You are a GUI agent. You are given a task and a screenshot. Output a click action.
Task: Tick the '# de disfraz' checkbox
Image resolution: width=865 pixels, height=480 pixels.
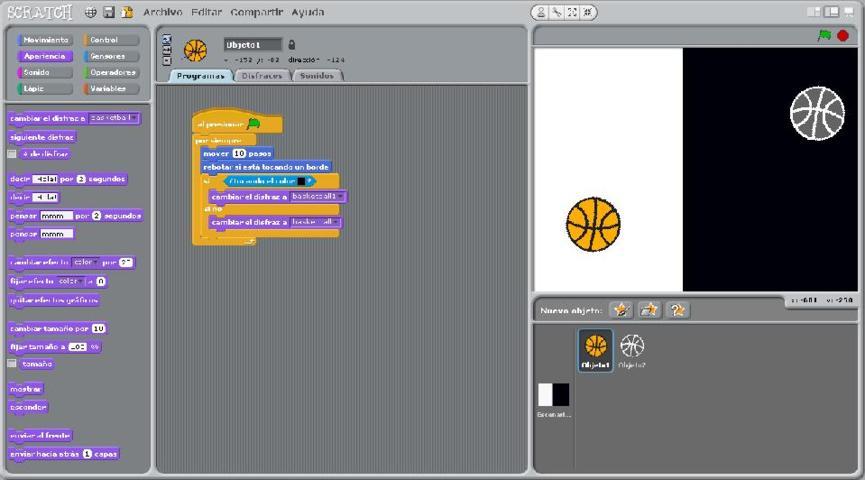pos(12,154)
